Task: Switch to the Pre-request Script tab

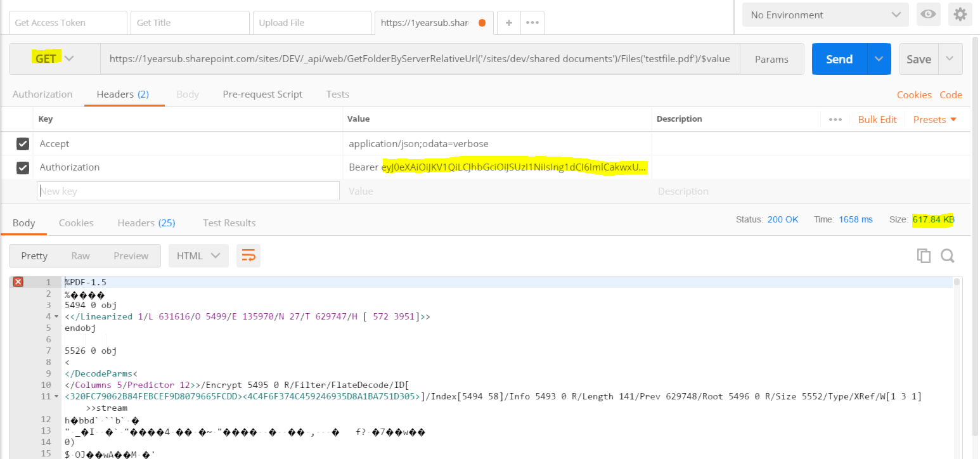Action: [x=262, y=94]
